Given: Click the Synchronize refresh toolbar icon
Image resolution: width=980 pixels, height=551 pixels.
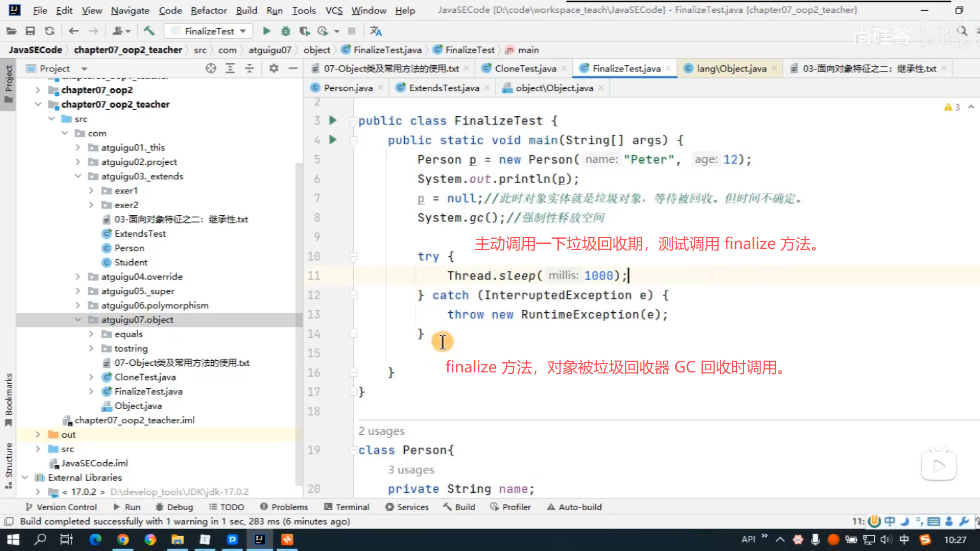Looking at the screenshot, I should click(x=50, y=31).
